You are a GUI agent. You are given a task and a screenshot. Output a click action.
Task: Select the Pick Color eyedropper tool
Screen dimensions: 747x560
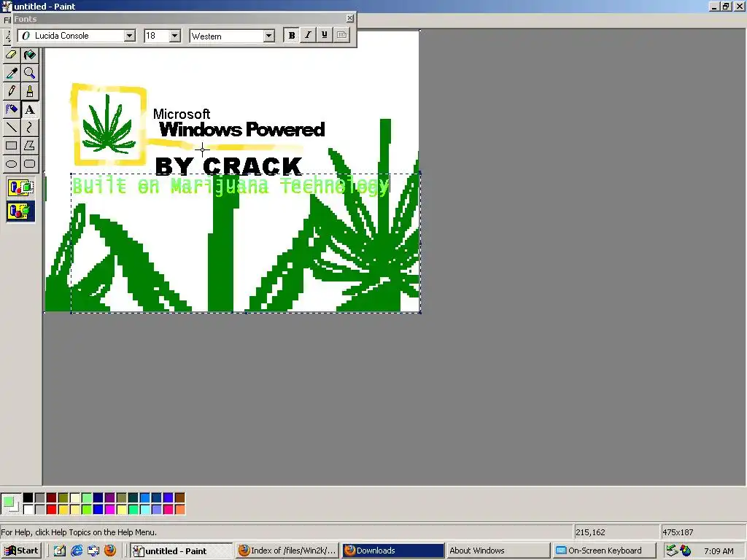tap(12, 74)
